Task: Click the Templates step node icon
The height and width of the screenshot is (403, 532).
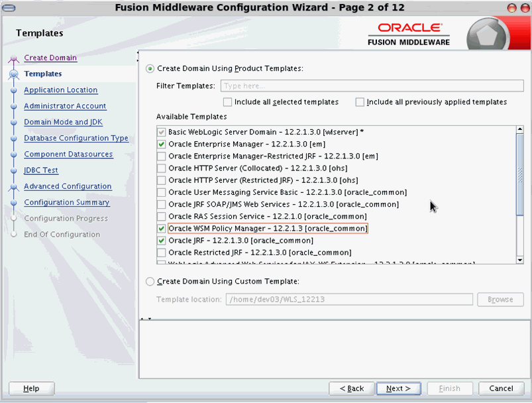Action: [x=13, y=74]
